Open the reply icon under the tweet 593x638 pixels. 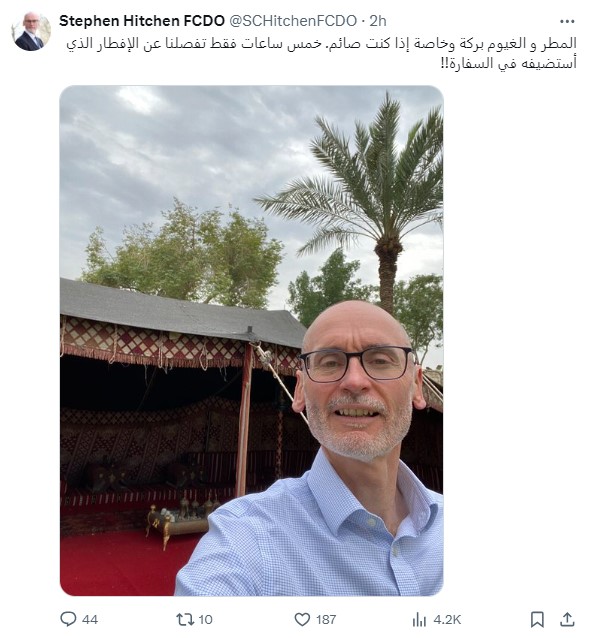point(68,619)
